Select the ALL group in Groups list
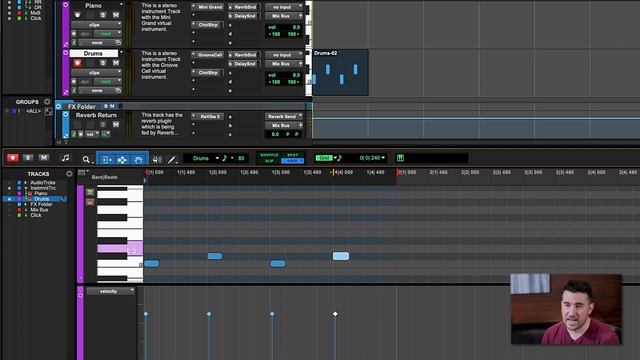This screenshot has height=360, width=640. click(33, 111)
